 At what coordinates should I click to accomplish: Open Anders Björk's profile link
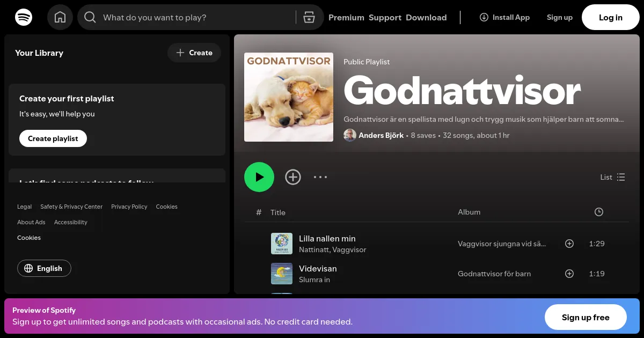[381, 135]
